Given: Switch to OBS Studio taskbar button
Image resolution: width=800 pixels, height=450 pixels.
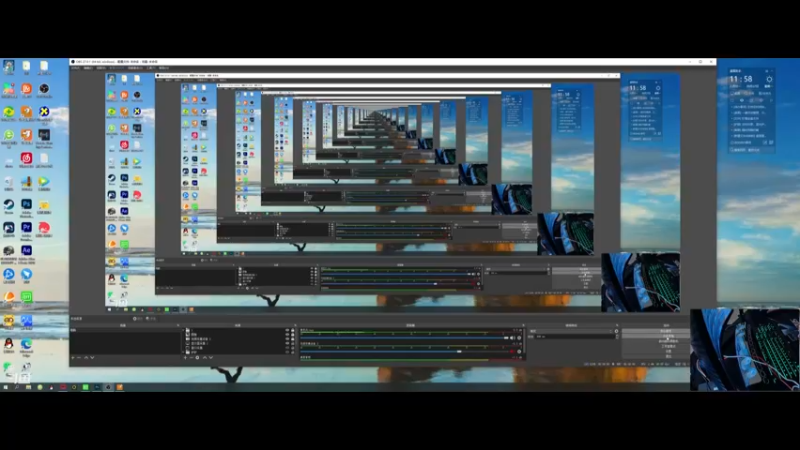Looking at the screenshot, I should tap(108, 387).
